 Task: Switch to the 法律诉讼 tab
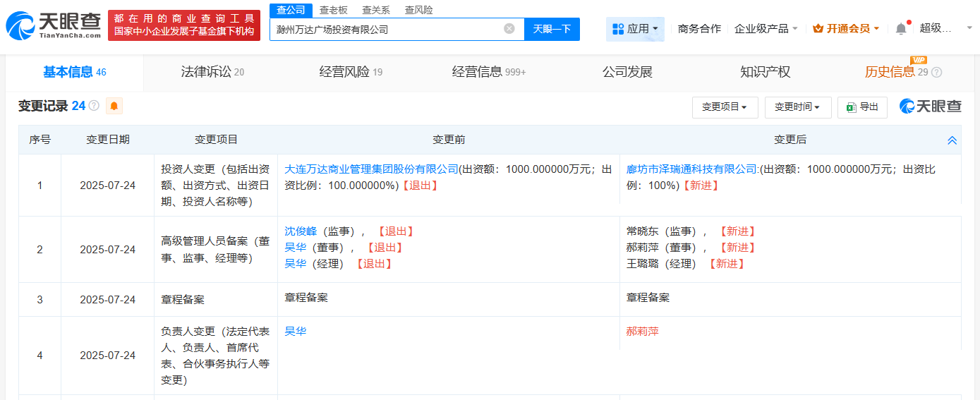pyautogui.click(x=212, y=72)
